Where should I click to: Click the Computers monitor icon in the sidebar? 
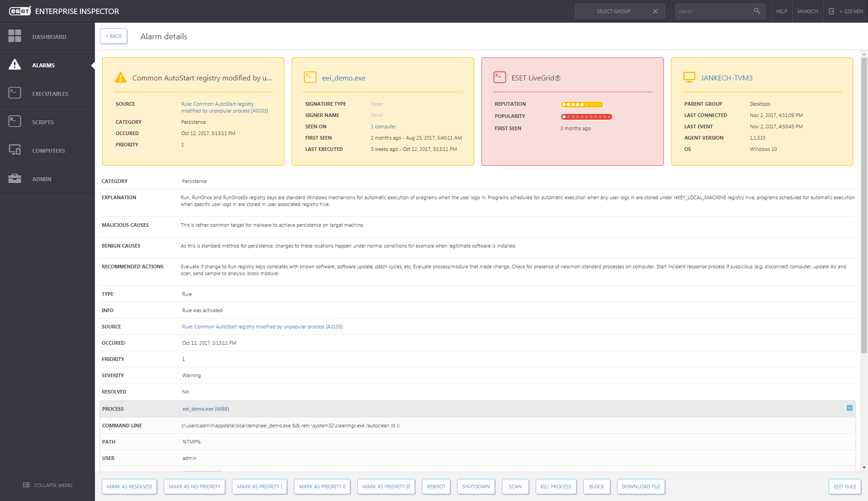pyautogui.click(x=15, y=150)
